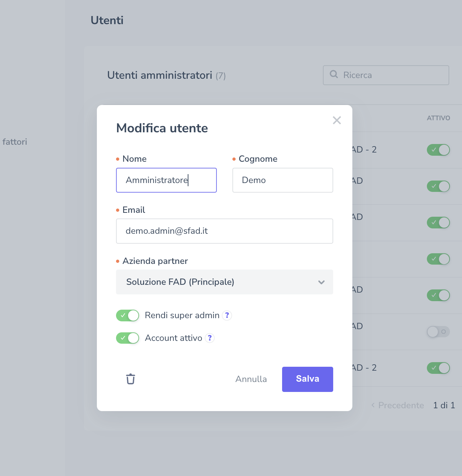Click the Email input field
Screen dimensions: 462x476
pos(224,231)
